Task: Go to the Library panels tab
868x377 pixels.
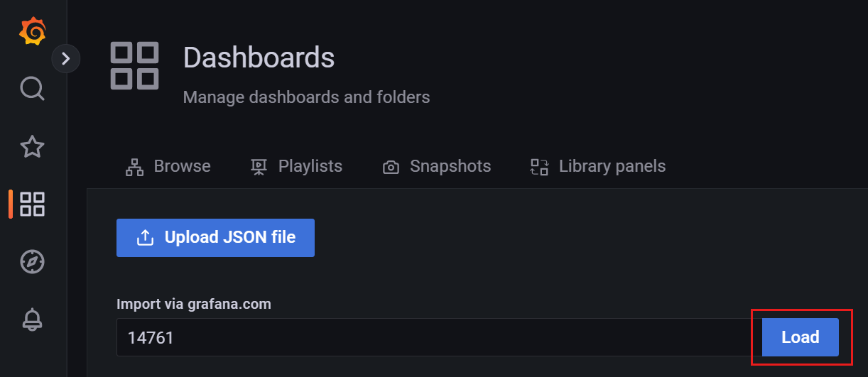Action: [598, 166]
